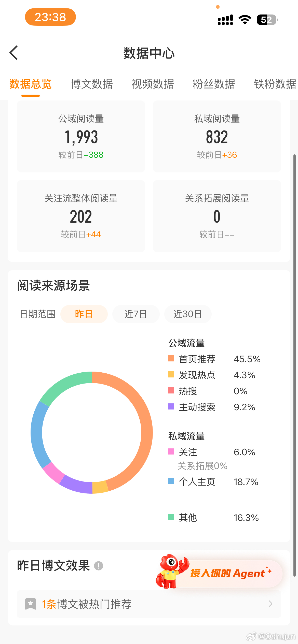This screenshot has height=644, width=298.
Task: Tap the star bookmark icon in the recommendation row
Action: tap(31, 604)
